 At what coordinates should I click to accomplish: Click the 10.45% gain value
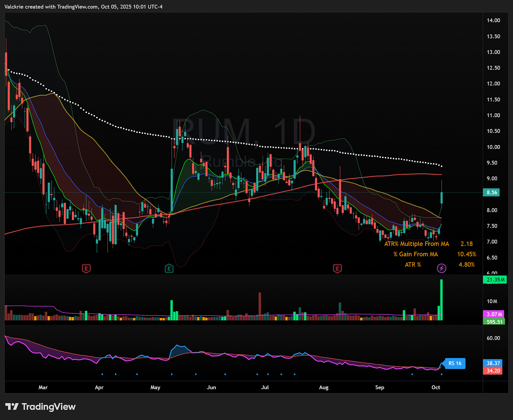(x=466, y=254)
